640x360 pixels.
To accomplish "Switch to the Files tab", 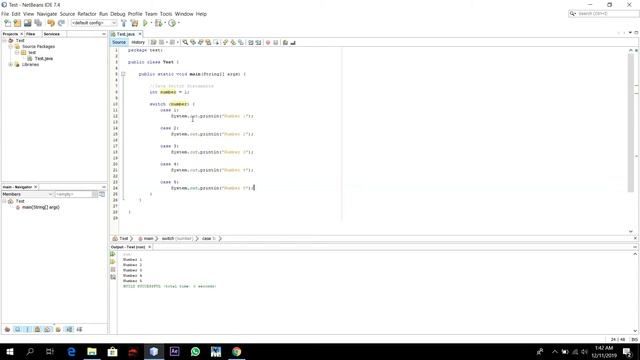I will [x=31, y=34].
